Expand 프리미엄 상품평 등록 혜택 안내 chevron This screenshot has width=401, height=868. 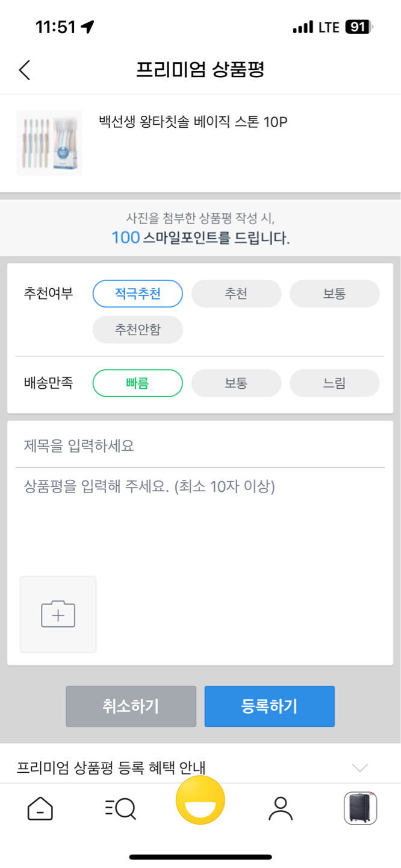point(359,767)
